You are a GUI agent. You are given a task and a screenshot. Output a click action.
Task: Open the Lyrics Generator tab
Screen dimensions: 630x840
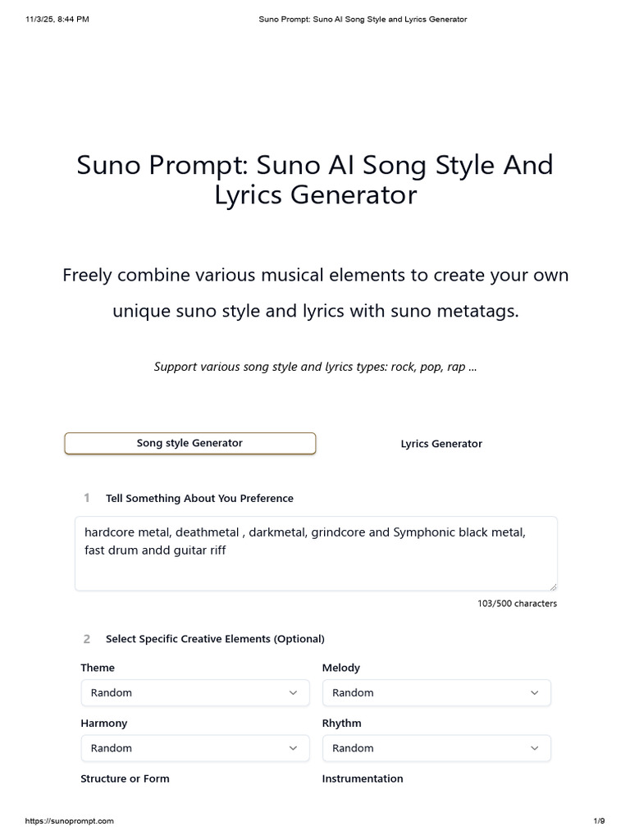441,444
